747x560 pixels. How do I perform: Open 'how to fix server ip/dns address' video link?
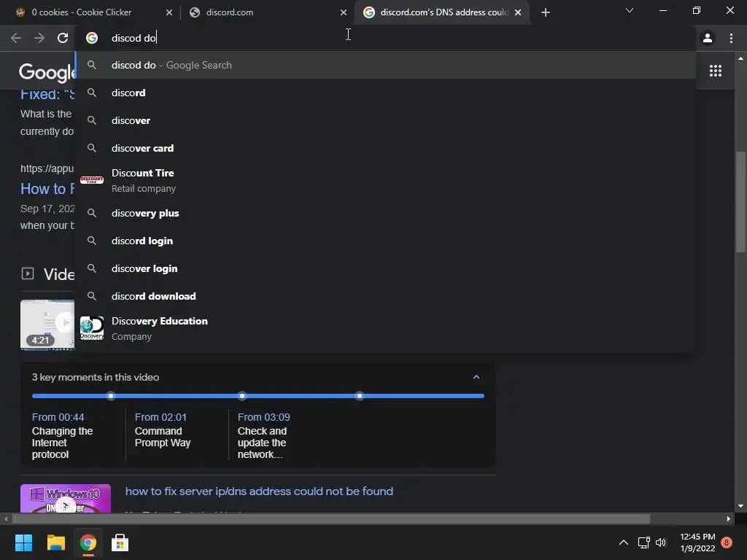tap(259, 491)
